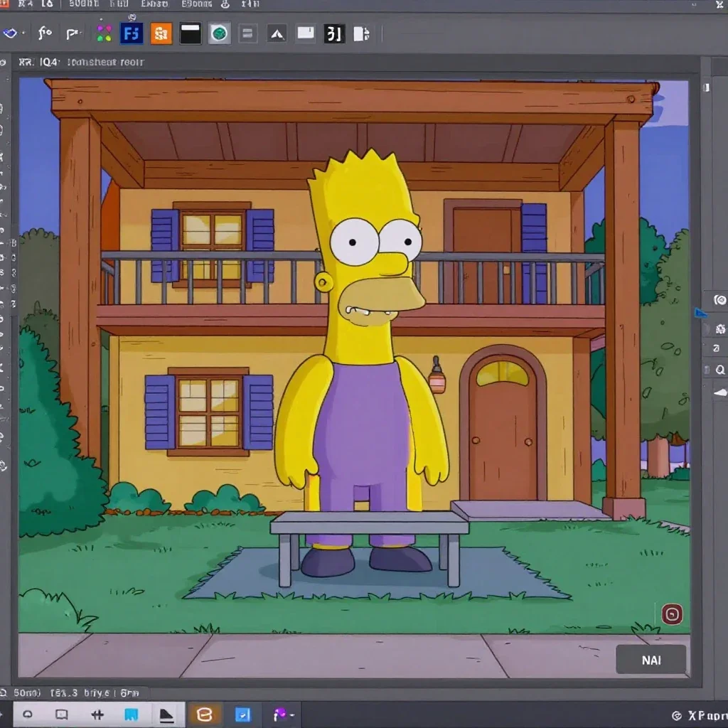The image size is (728, 728).
Task: Click the 'XPupr' label at bottom right
Action: click(x=707, y=715)
